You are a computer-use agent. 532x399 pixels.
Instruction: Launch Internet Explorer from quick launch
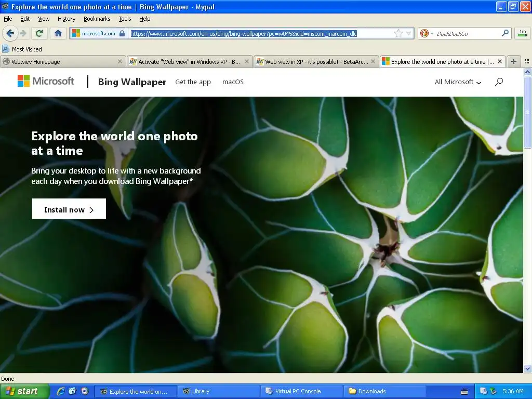[x=61, y=391]
